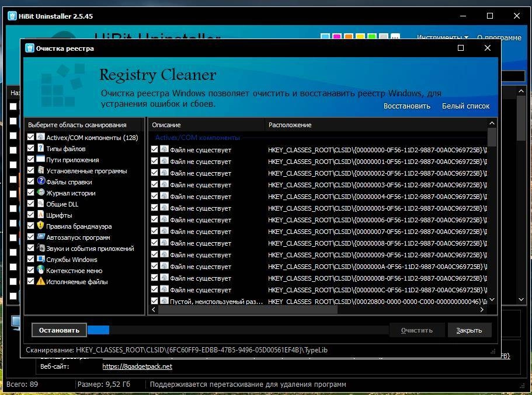Click the Файлы справки help icon
Viewport: 532px width, 395px height.
[x=41, y=181]
